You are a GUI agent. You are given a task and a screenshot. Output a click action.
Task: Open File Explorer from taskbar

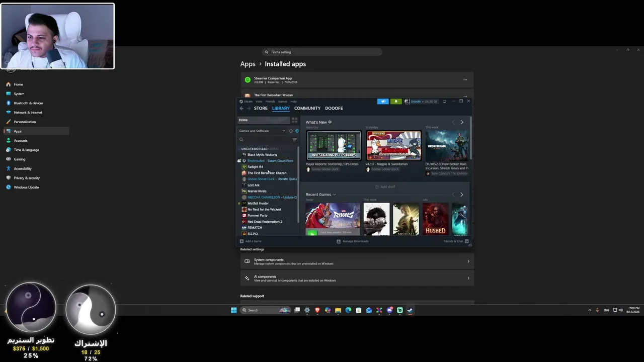pyautogui.click(x=338, y=310)
